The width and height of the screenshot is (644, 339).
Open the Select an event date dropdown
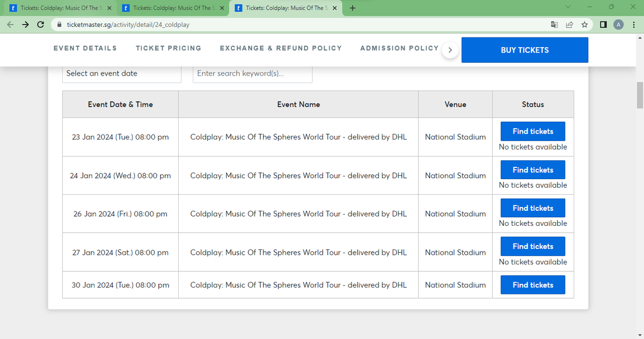coord(122,73)
